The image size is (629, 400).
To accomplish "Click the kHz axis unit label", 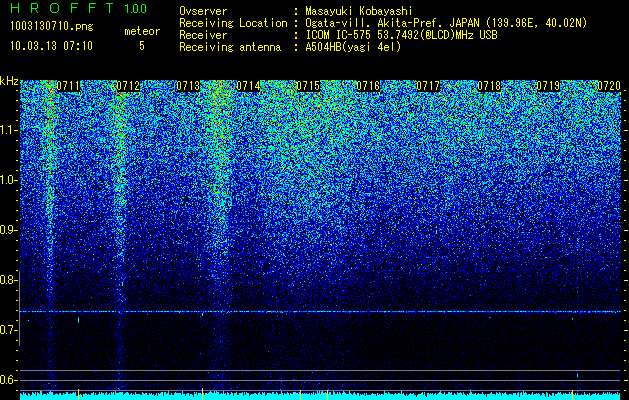I will [9, 81].
